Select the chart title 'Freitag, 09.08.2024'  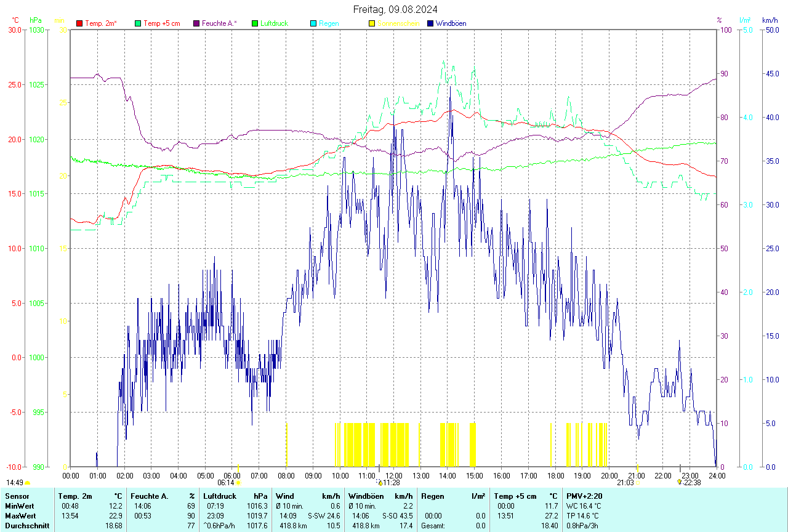(x=396, y=9)
